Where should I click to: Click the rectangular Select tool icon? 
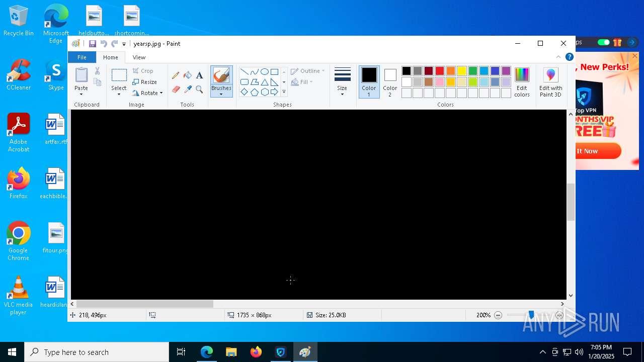tap(119, 75)
